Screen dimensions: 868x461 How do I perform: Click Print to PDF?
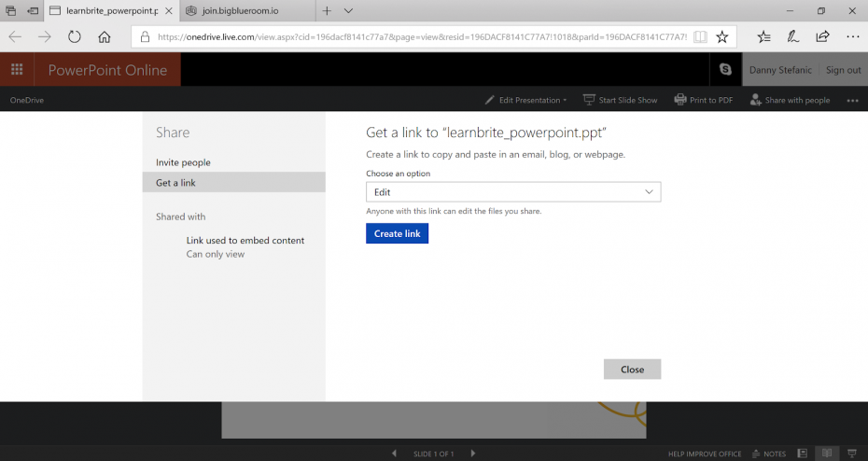703,100
